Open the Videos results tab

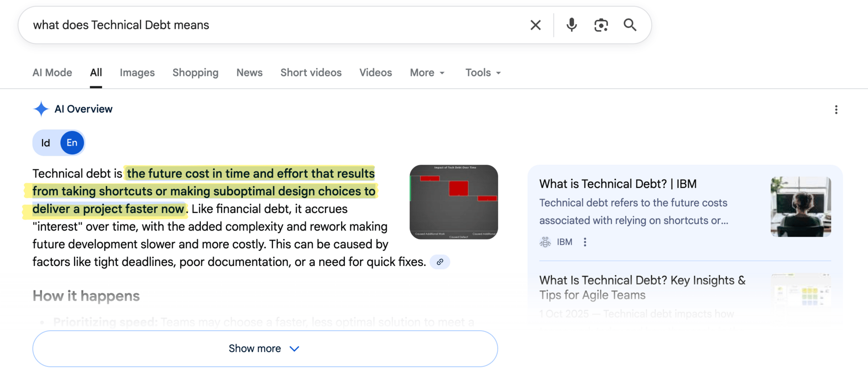click(x=376, y=73)
